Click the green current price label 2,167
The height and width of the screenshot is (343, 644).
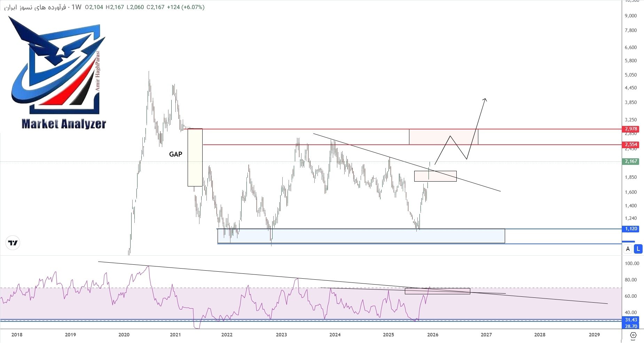coord(631,161)
